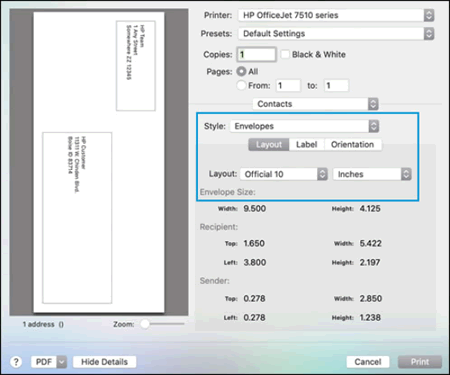
Task: Select the All pages radio button
Action: pyautogui.click(x=241, y=71)
